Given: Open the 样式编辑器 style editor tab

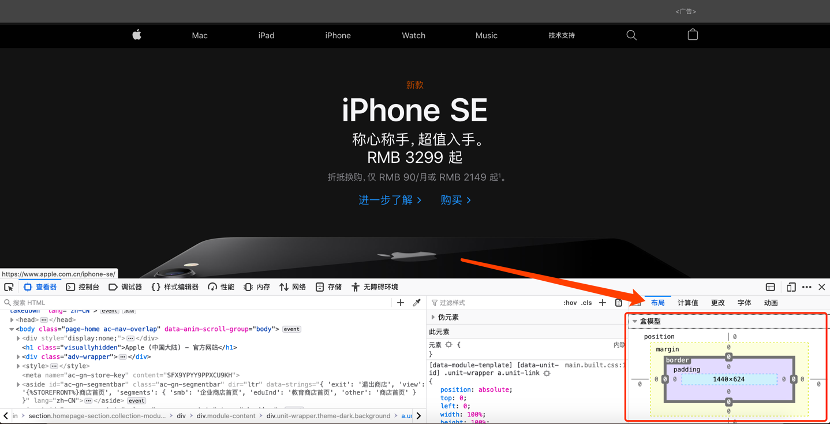Looking at the screenshot, I should pyautogui.click(x=175, y=287).
